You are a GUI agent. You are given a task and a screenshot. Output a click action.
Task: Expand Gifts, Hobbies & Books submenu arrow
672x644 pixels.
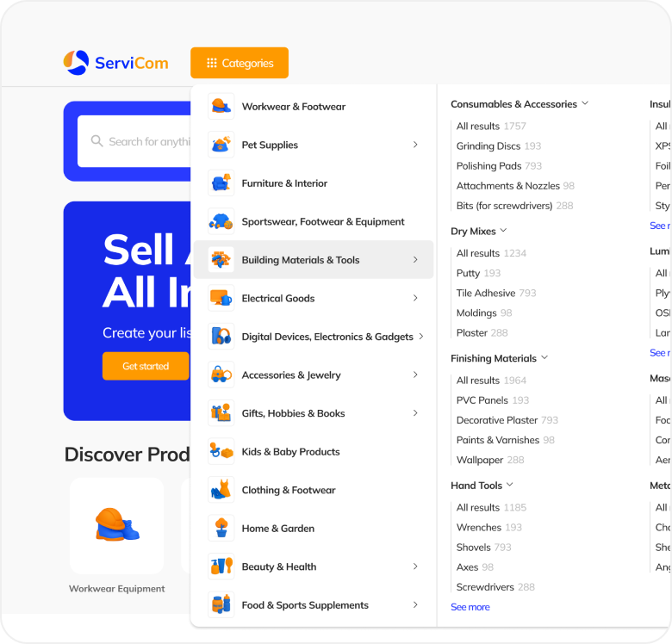[415, 413]
